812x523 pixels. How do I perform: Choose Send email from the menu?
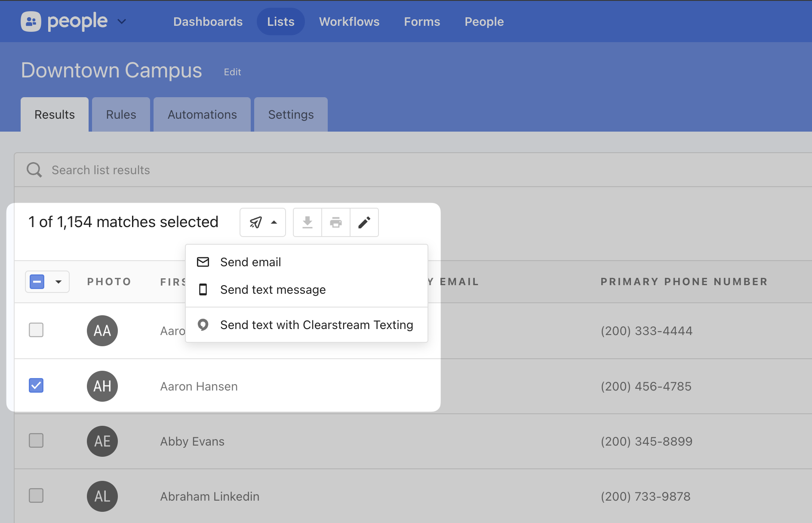(250, 262)
